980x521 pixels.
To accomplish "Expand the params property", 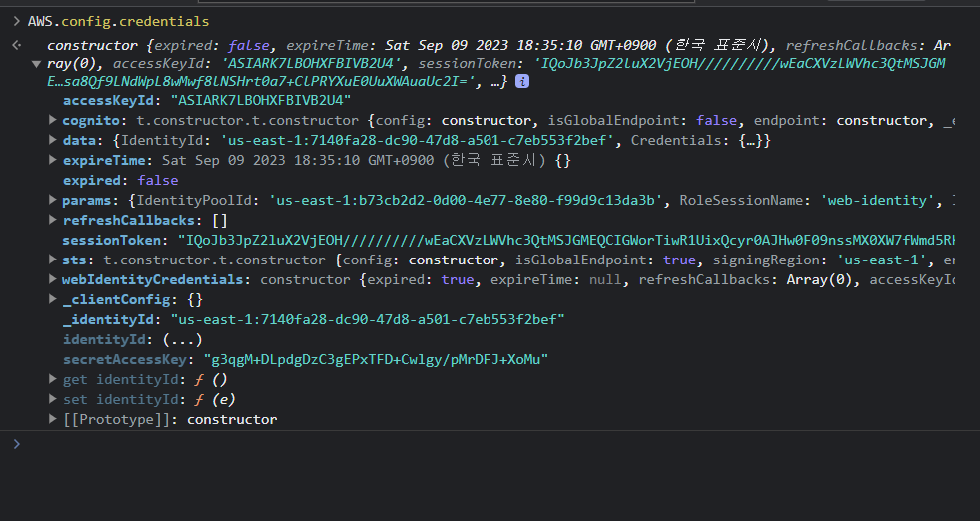I will (53, 200).
